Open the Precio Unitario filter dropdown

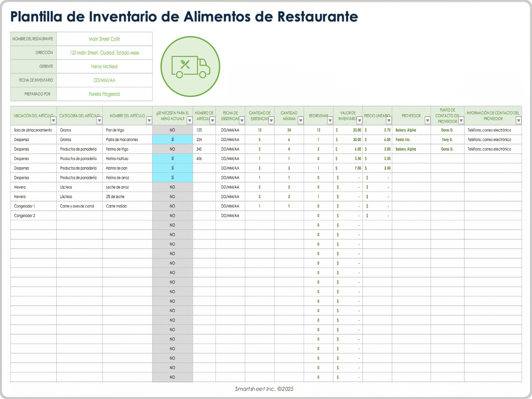389,121
